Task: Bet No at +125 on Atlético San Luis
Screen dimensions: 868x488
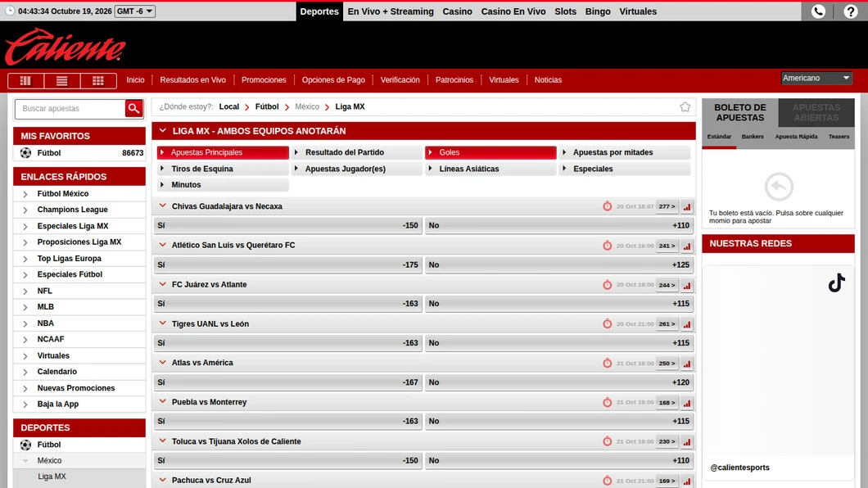Action: [559, 265]
